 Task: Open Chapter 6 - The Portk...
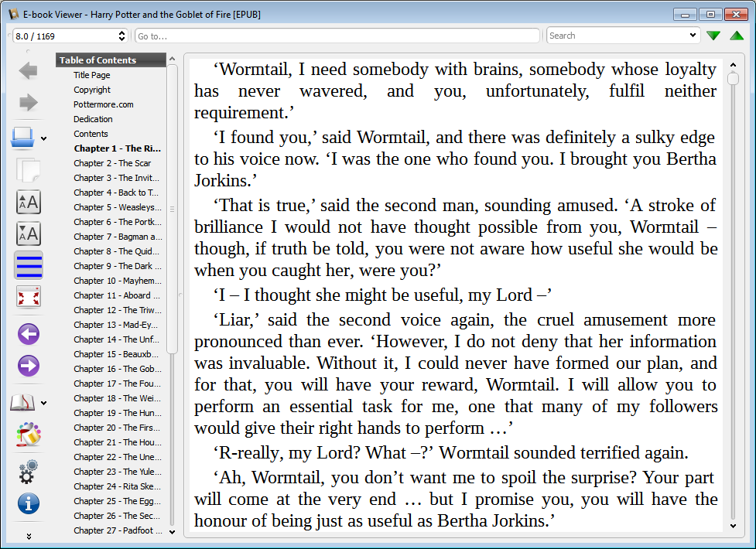tap(117, 222)
